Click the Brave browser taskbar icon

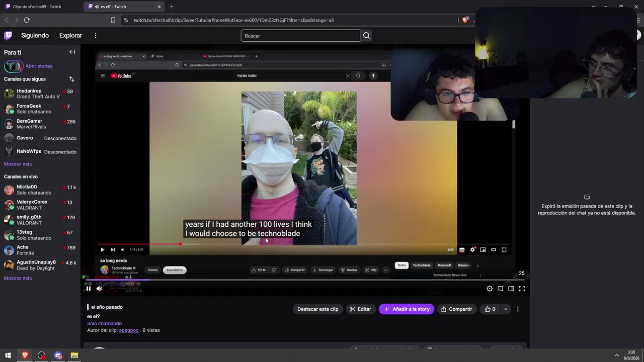(25, 355)
